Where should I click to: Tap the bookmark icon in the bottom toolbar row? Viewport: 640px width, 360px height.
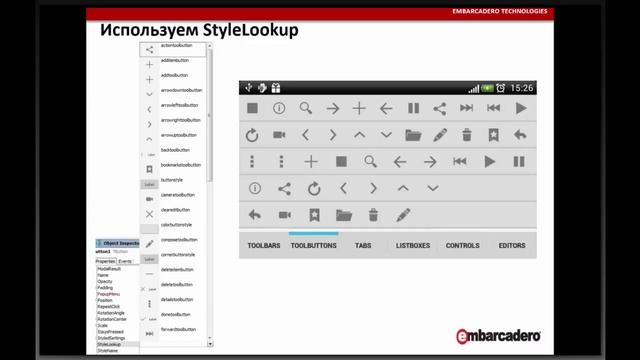314,215
